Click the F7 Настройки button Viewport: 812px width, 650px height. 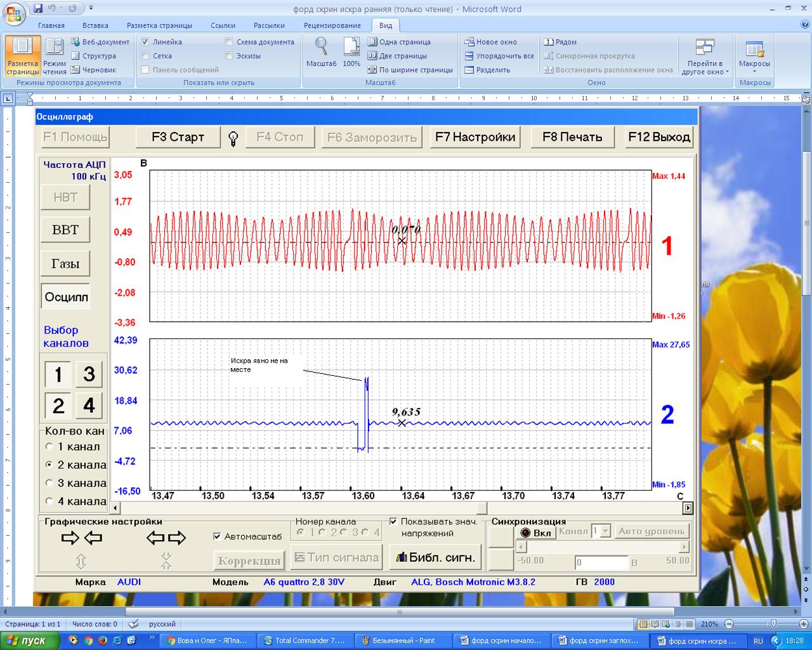point(475,136)
